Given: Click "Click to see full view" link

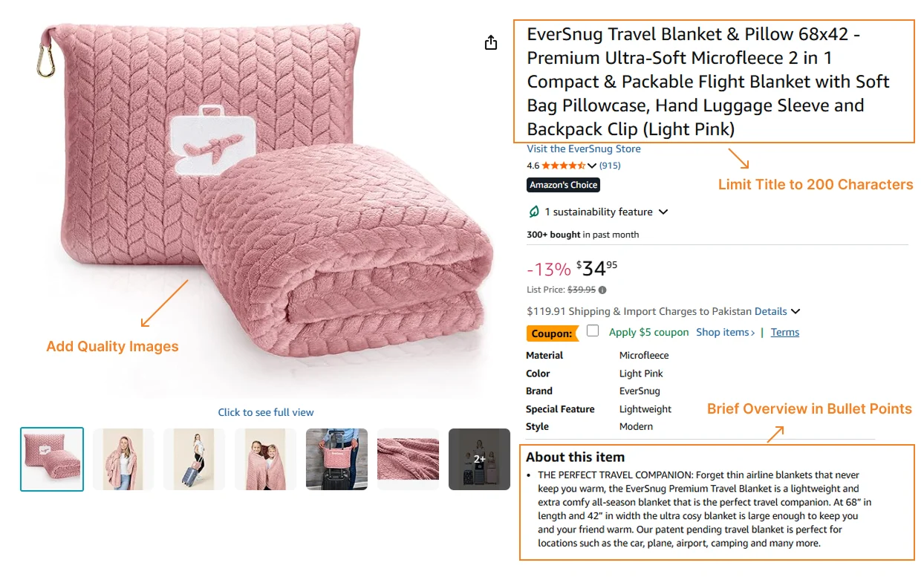Looking at the screenshot, I should 266,412.
